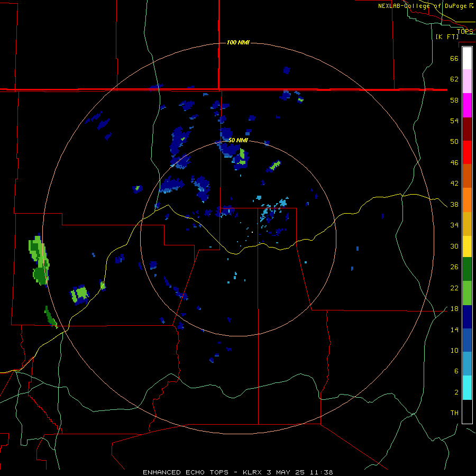Click the "34" legend value

pyautogui.click(x=454, y=225)
